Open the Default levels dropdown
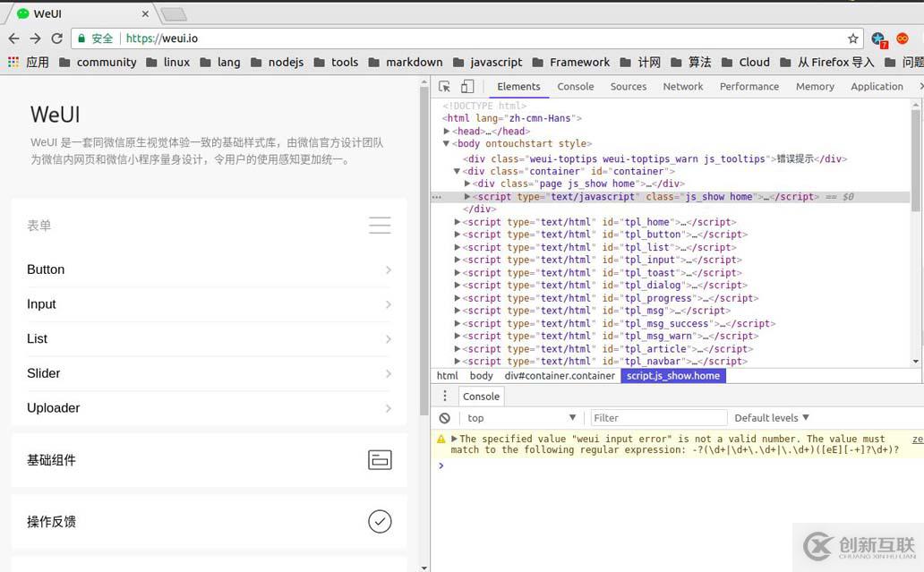 click(x=769, y=418)
